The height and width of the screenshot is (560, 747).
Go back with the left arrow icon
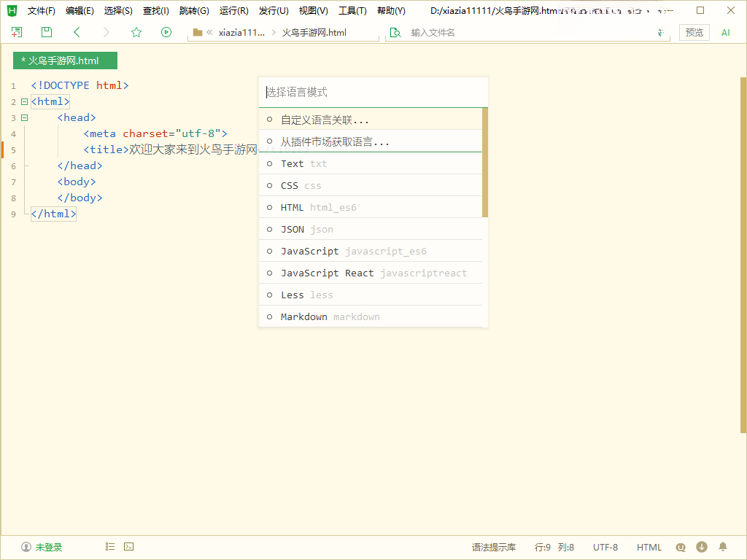[77, 32]
